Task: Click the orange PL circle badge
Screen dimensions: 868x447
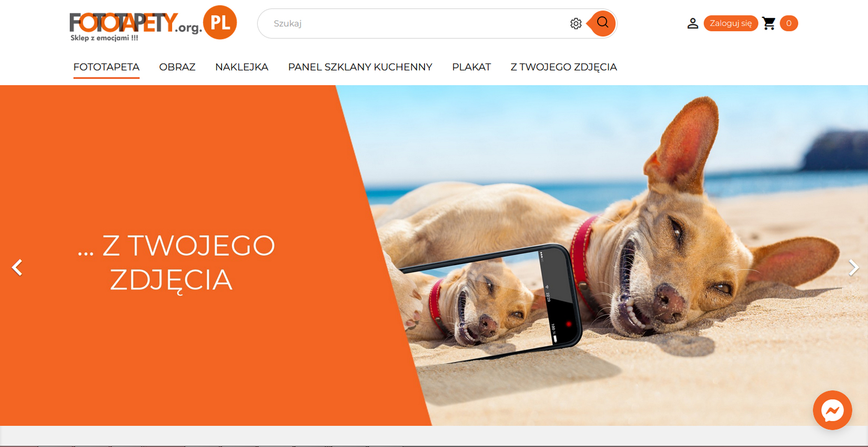Action: (x=220, y=23)
